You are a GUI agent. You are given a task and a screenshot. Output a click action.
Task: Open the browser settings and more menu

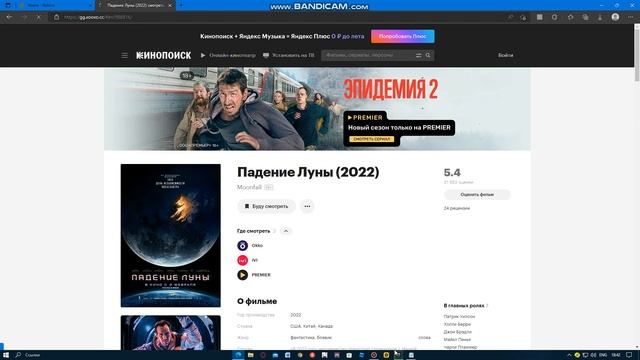(x=630, y=17)
